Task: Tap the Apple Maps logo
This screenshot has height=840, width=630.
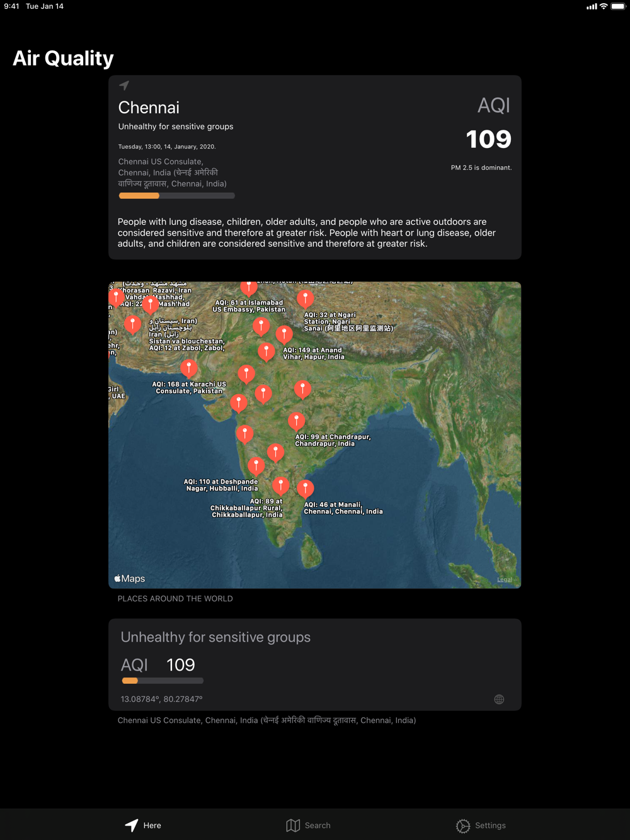Action: (130, 579)
